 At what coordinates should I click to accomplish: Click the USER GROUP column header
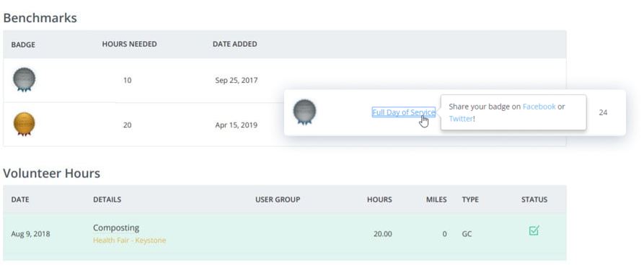coord(278,199)
